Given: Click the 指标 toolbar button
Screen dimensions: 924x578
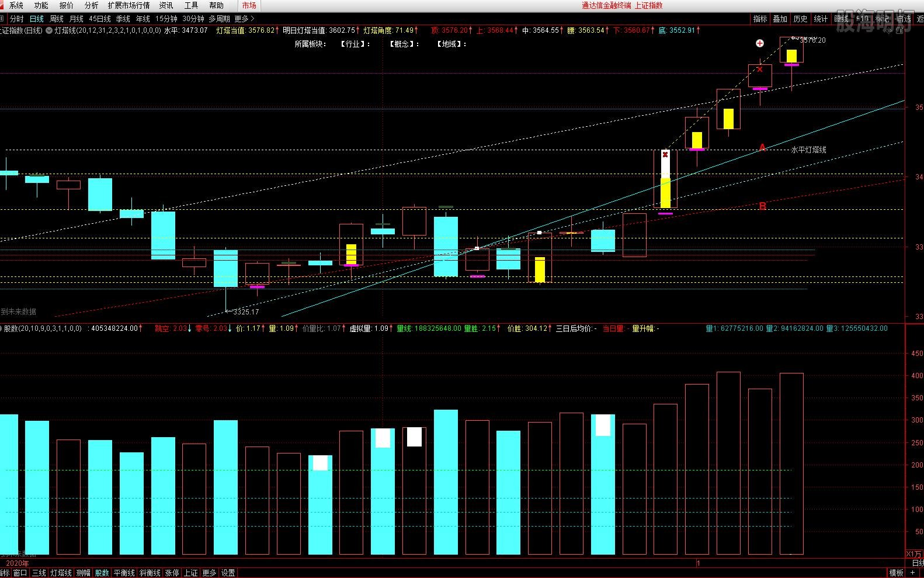Looking at the screenshot, I should tap(760, 19).
